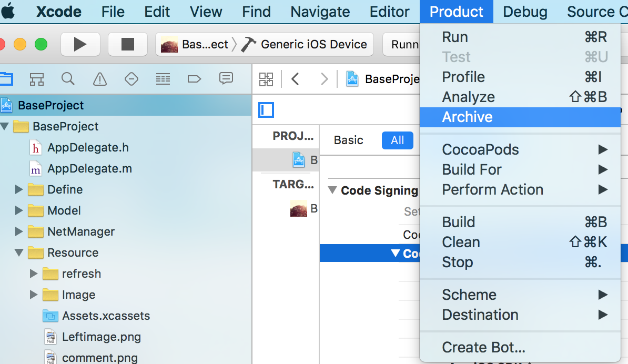Click the BaseProject file icon in jump bar
The image size is (628, 364).
352,79
